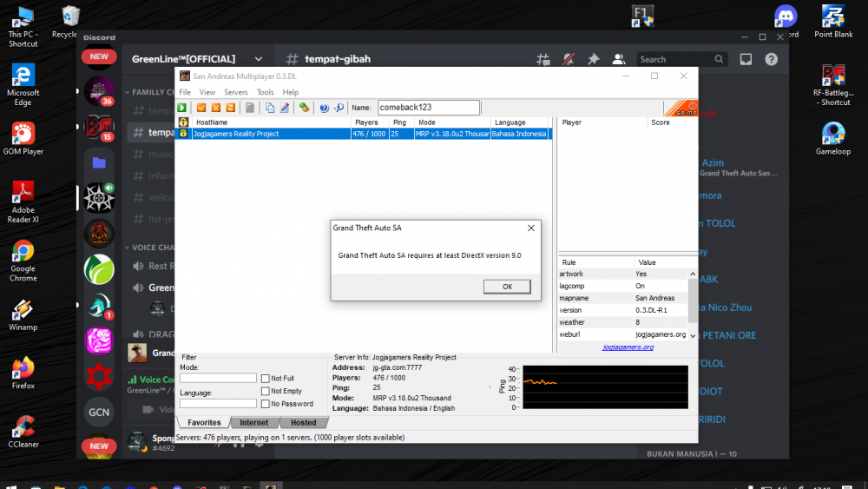Viewport: 868px width, 489px height.
Task: Open Google Chrome desktop shortcut
Action: [x=23, y=261]
